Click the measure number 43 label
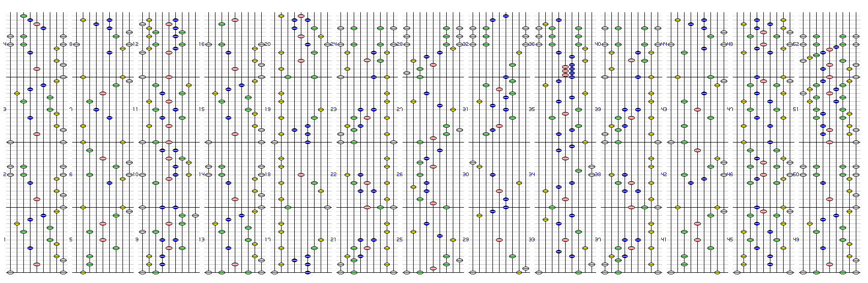Viewport: 868px width, 283px height. pos(664,109)
